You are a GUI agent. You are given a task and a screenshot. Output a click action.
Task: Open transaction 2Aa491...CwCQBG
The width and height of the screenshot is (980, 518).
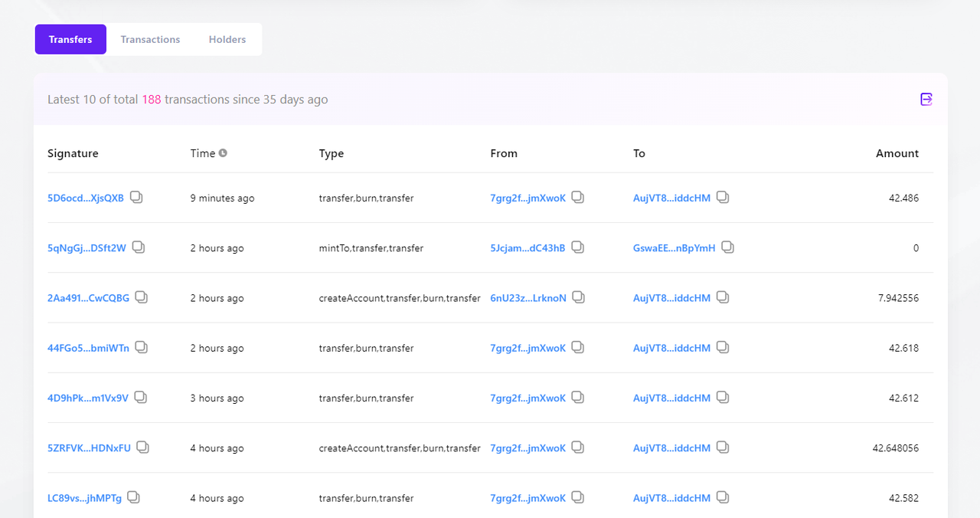[x=88, y=298]
